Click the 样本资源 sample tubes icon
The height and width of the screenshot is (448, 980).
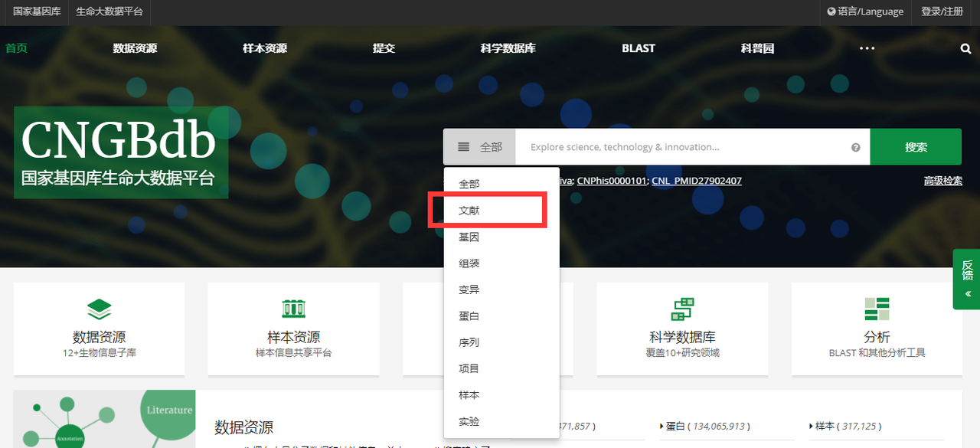coord(293,309)
